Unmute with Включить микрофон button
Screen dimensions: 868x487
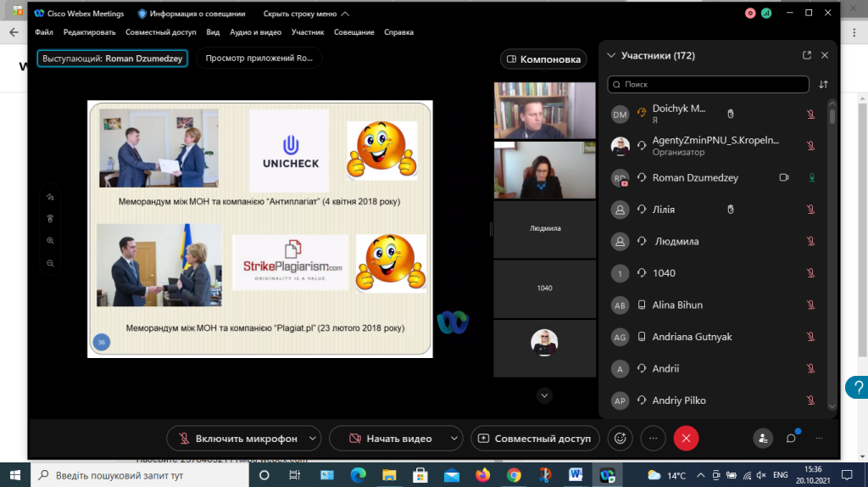pyautogui.click(x=236, y=439)
